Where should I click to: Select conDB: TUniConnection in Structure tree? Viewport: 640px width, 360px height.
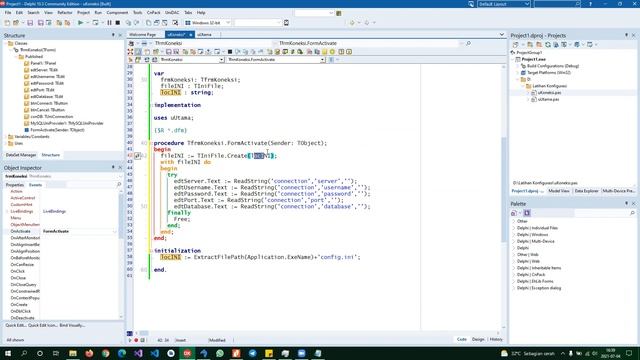pos(51,117)
